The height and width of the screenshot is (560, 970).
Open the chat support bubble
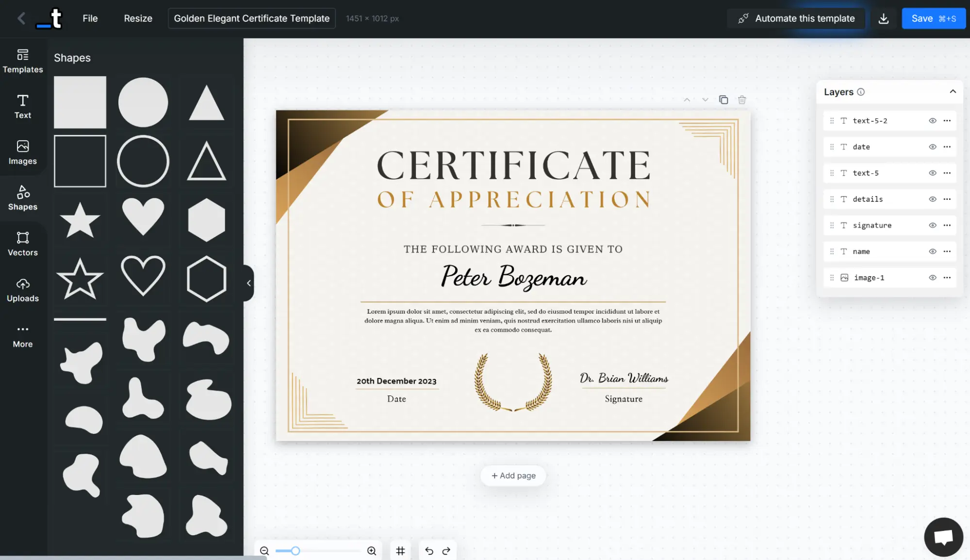[x=943, y=537]
